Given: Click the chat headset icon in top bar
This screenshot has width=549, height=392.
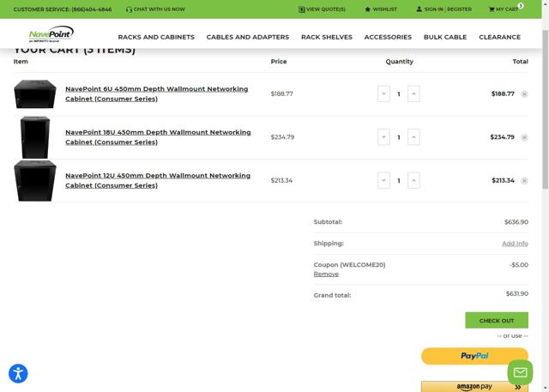Looking at the screenshot, I should click(129, 9).
